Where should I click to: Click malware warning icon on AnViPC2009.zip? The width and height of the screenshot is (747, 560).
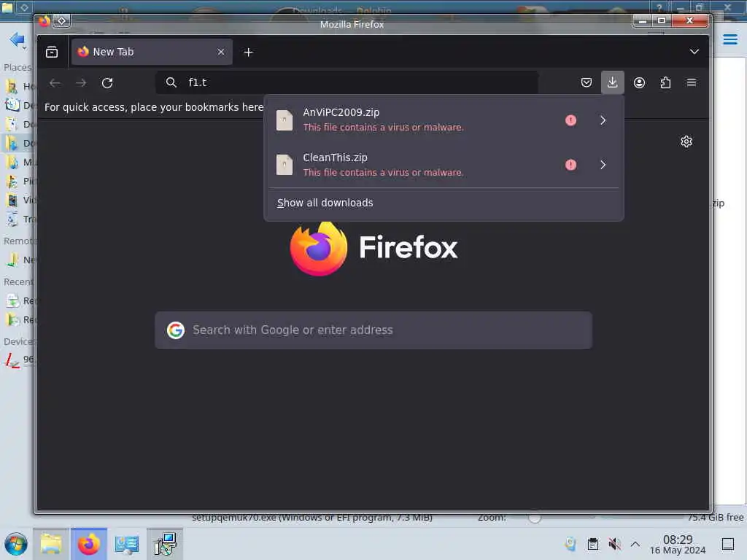pyautogui.click(x=570, y=120)
